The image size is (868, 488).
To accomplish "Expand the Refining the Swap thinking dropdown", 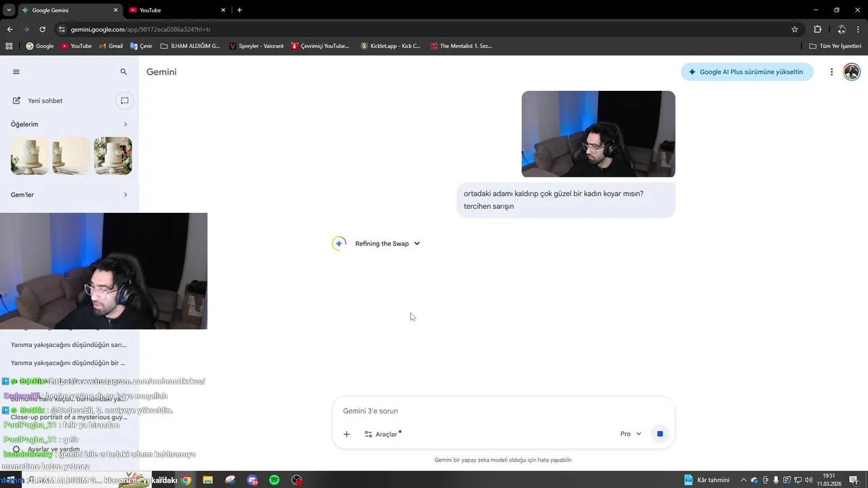I will 387,243.
